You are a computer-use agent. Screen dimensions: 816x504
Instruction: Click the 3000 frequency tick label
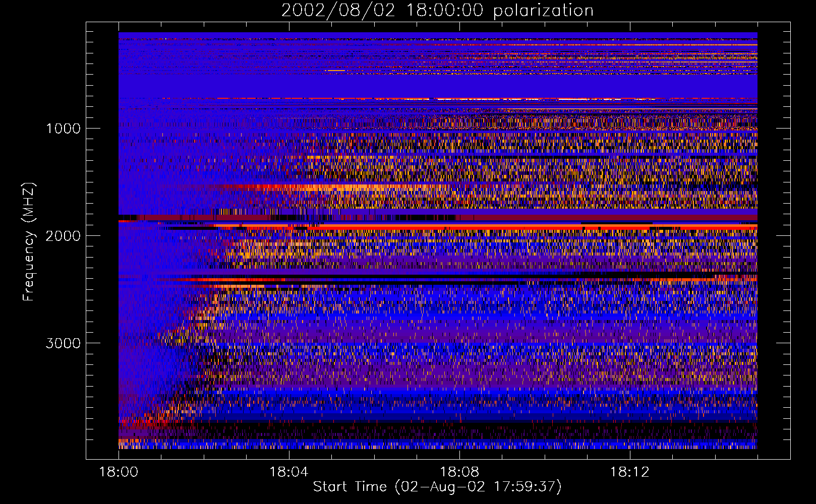coord(63,343)
